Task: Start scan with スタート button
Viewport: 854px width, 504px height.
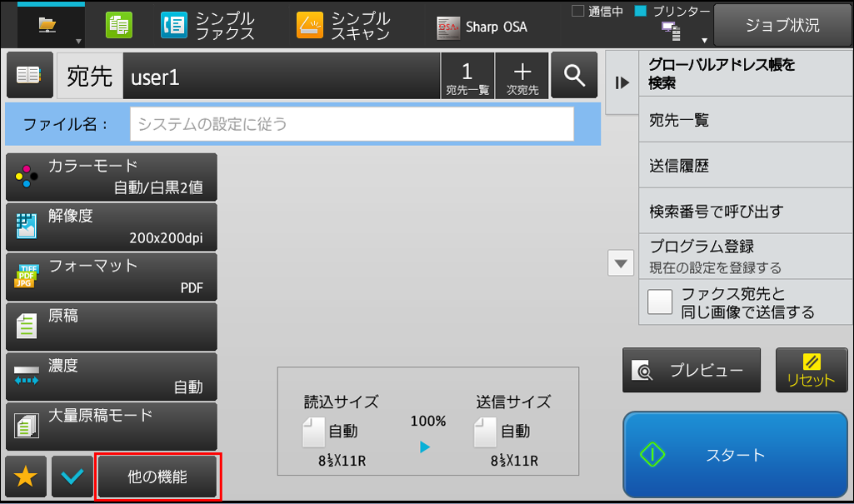Action: (735, 455)
